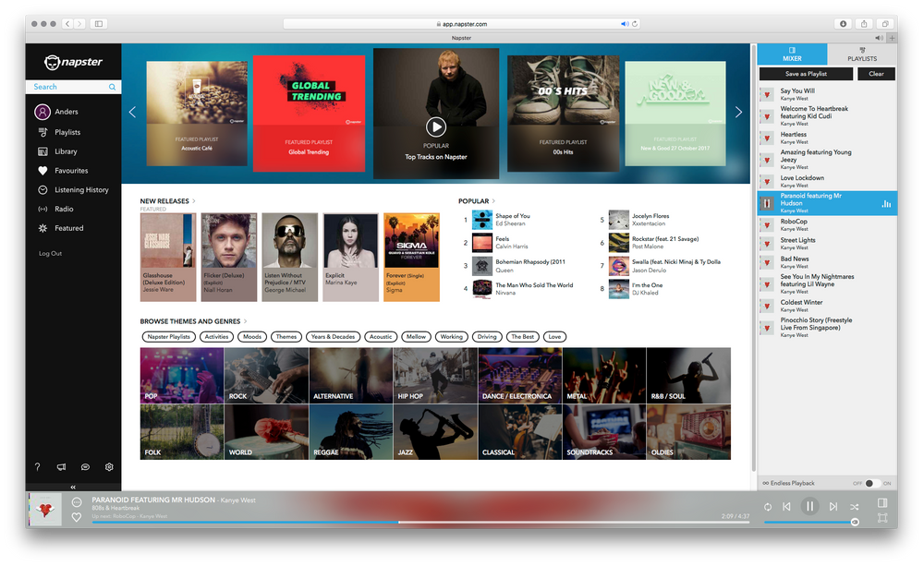Open Radio in the sidebar

(56, 209)
